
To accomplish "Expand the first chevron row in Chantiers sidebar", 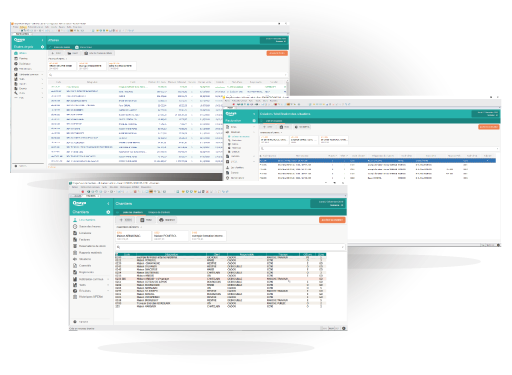I will pyautogui.click(x=108, y=279).
